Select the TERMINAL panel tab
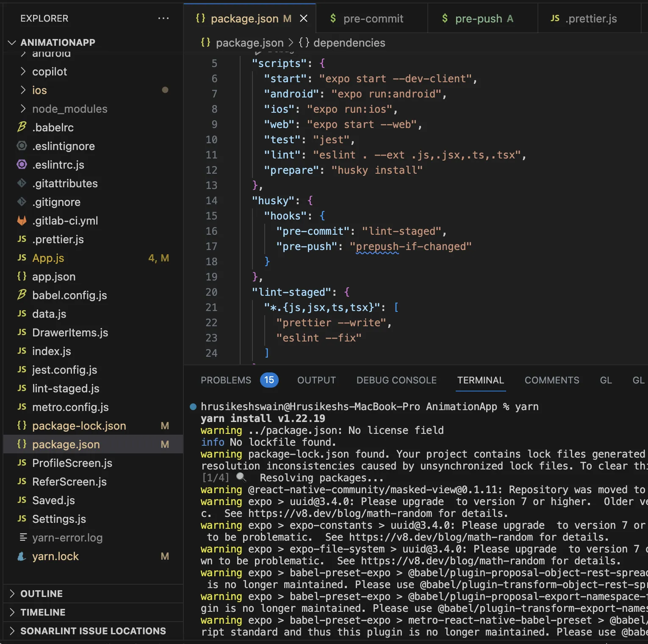The width and height of the screenshot is (648, 644). (x=480, y=380)
